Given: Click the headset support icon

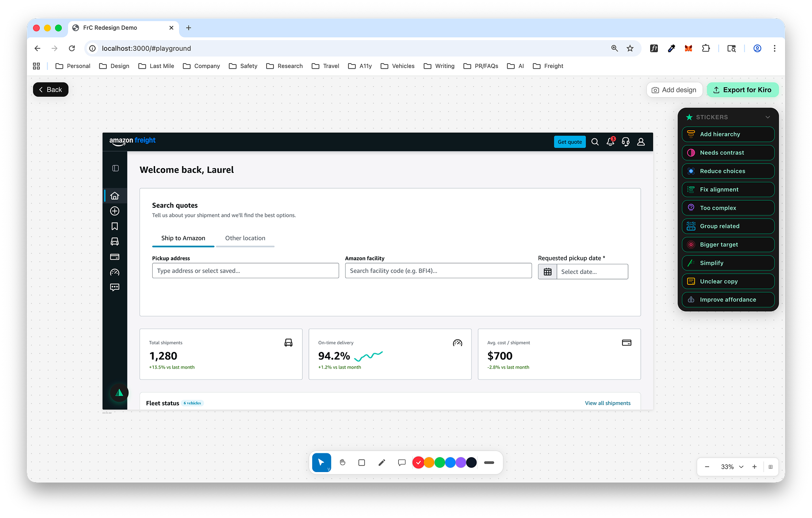Looking at the screenshot, I should [625, 142].
